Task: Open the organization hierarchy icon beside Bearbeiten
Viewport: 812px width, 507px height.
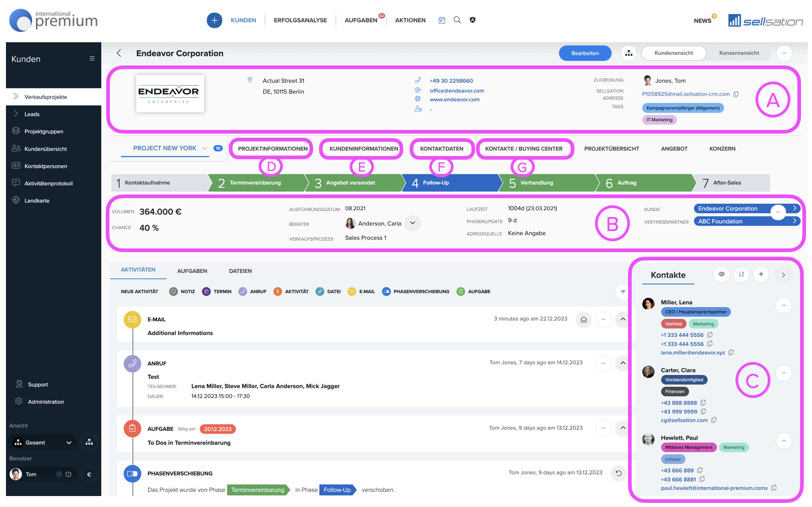Action: click(x=629, y=53)
